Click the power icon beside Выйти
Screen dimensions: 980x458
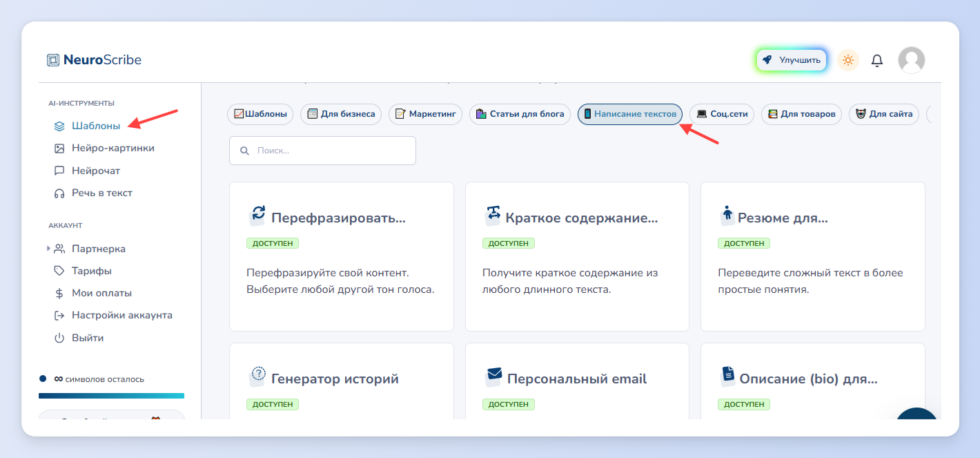[x=59, y=338]
